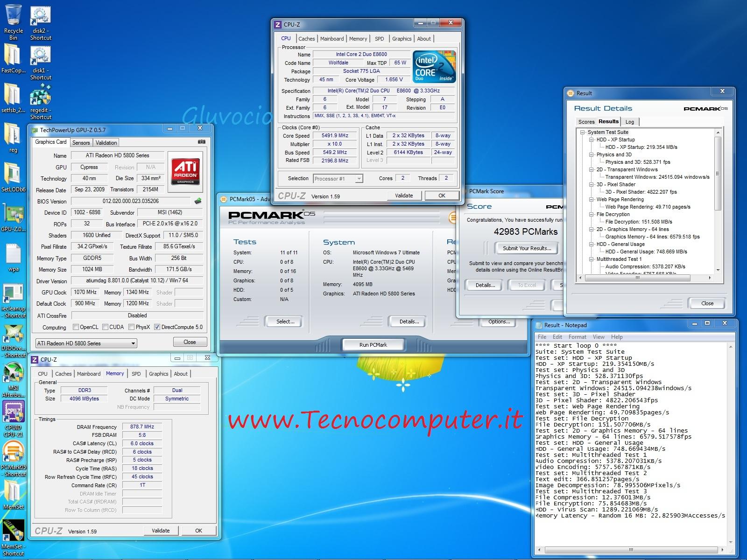Collapse the HDD - XP Startup node
Screen dimensions: 747x560
[x=591, y=140]
